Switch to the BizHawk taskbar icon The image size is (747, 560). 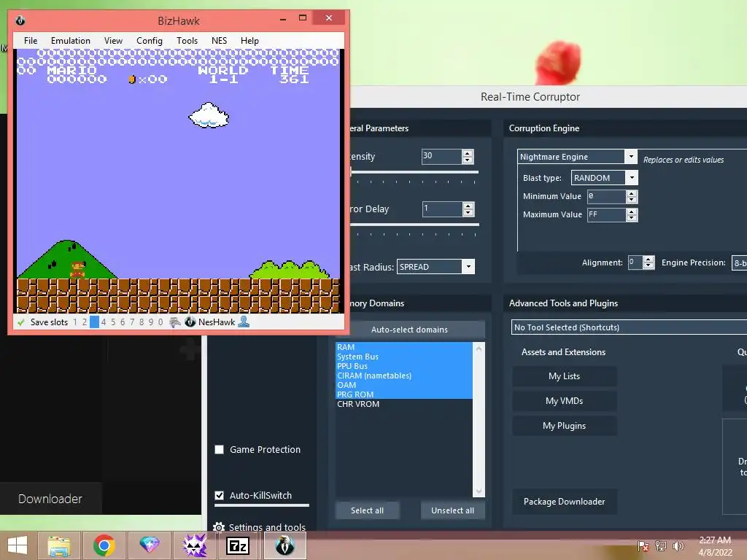click(285, 545)
